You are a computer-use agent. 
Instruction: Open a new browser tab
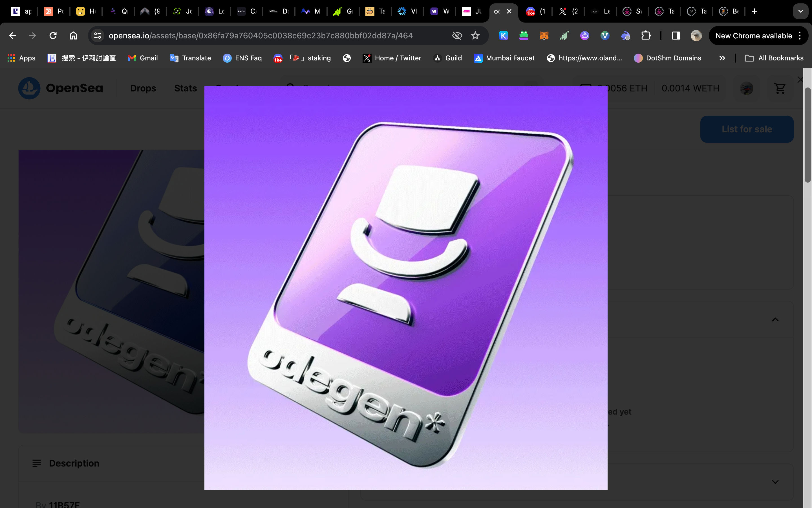[x=754, y=11]
